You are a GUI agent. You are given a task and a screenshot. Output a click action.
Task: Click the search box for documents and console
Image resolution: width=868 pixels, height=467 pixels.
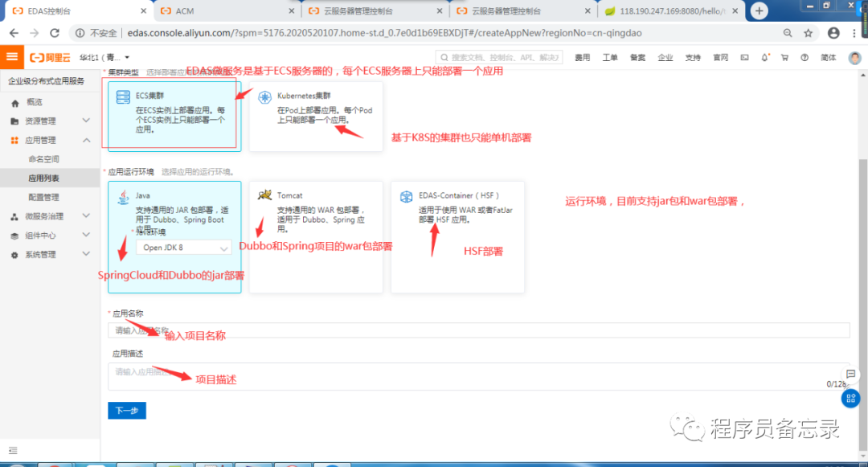tap(499, 58)
